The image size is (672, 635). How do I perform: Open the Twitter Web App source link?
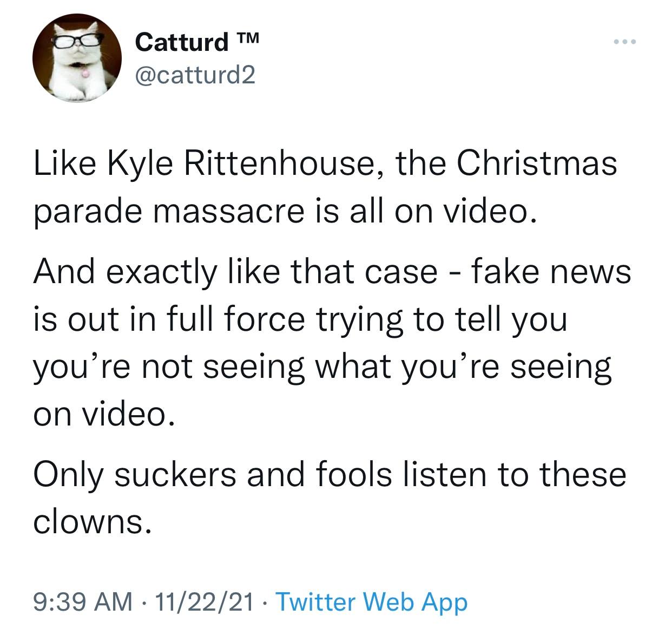pos(372,601)
